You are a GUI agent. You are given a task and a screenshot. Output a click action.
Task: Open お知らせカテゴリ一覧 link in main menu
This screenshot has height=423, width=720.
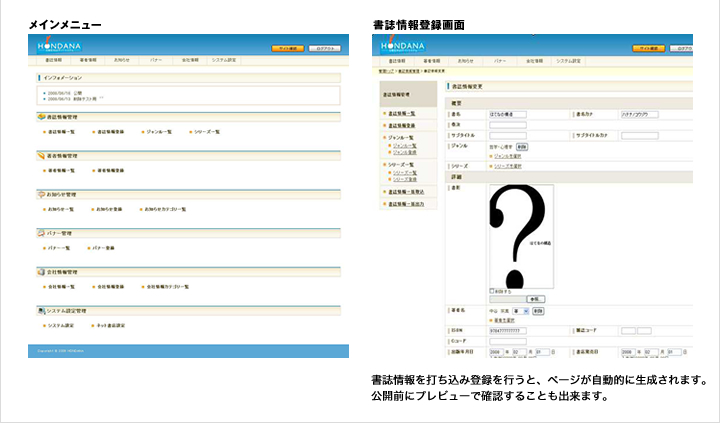click(165, 209)
